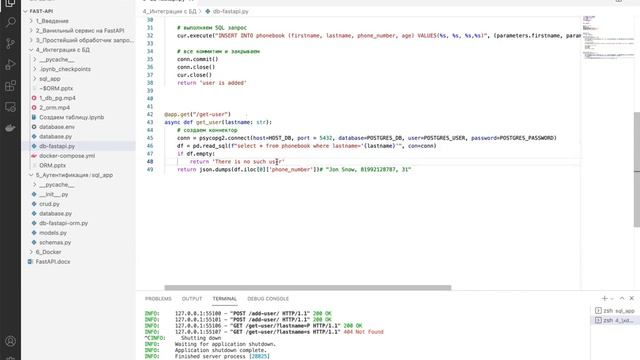Viewport: 640px width, 360px height.
Task: Expand the sql_app subfolder
Action: click(x=34, y=79)
